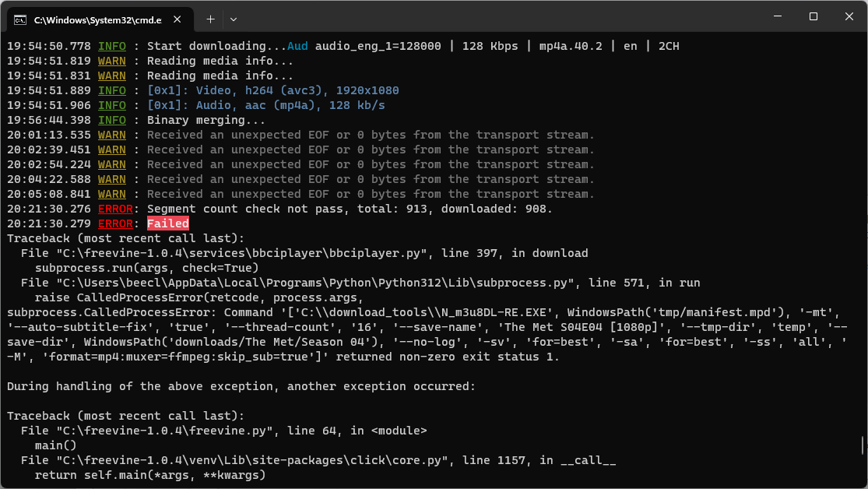The image size is (868, 489).
Task: Click the red highlighted Failed message
Action: [168, 223]
